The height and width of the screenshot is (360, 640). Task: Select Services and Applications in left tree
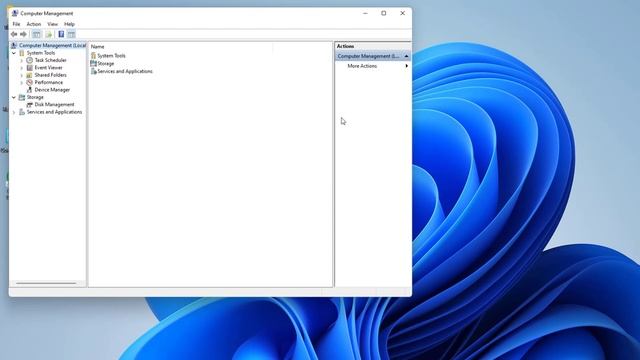coord(54,112)
